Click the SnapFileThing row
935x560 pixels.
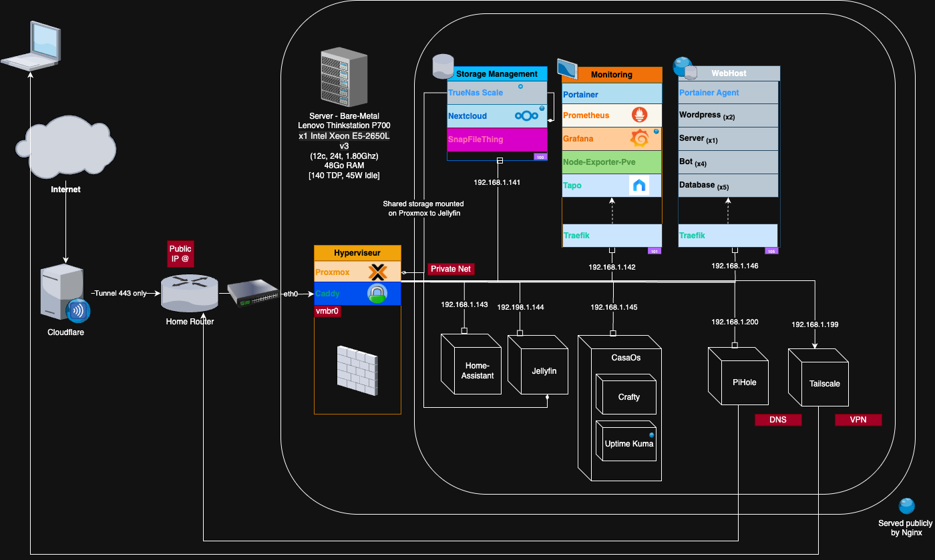pos(497,139)
